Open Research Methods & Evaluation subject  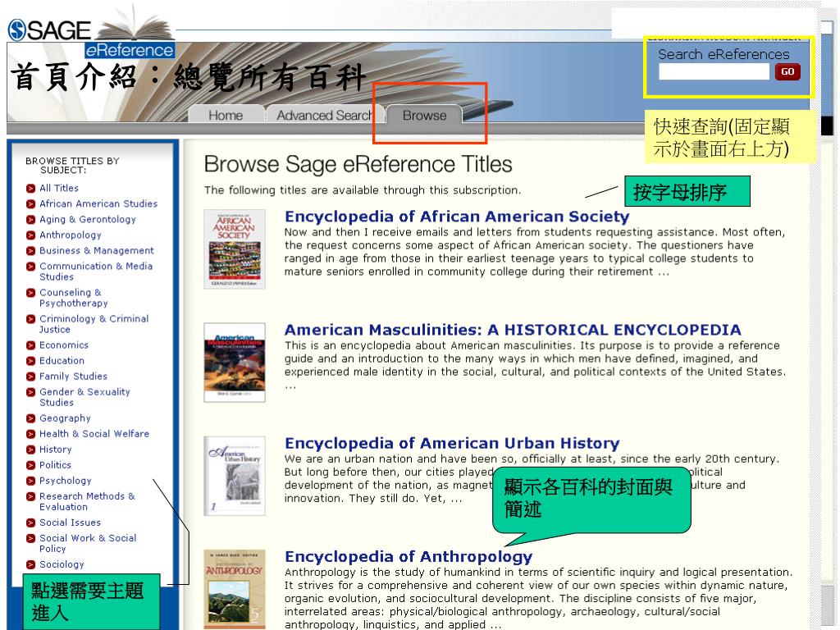click(87, 501)
